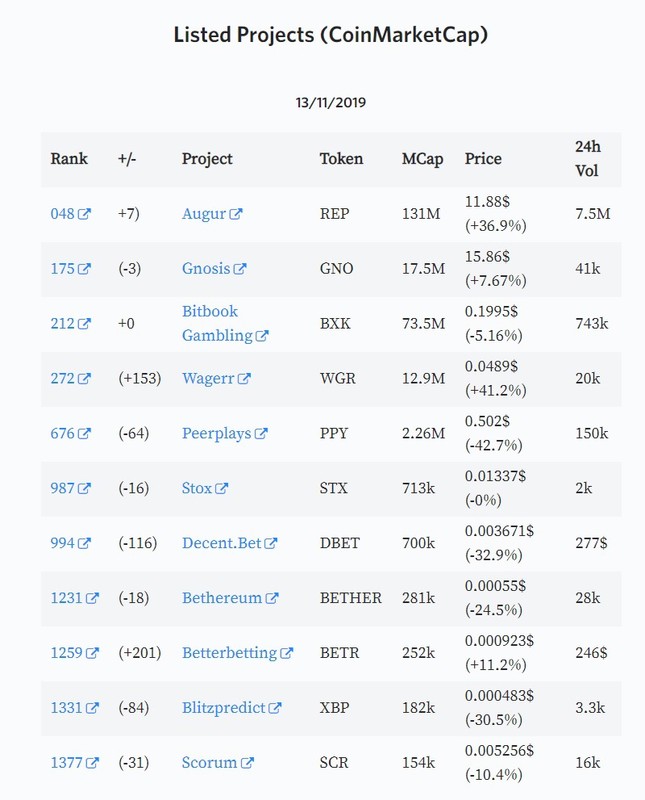Open the Peerplays project link
Screen dimensions: 645x800
[216, 434]
